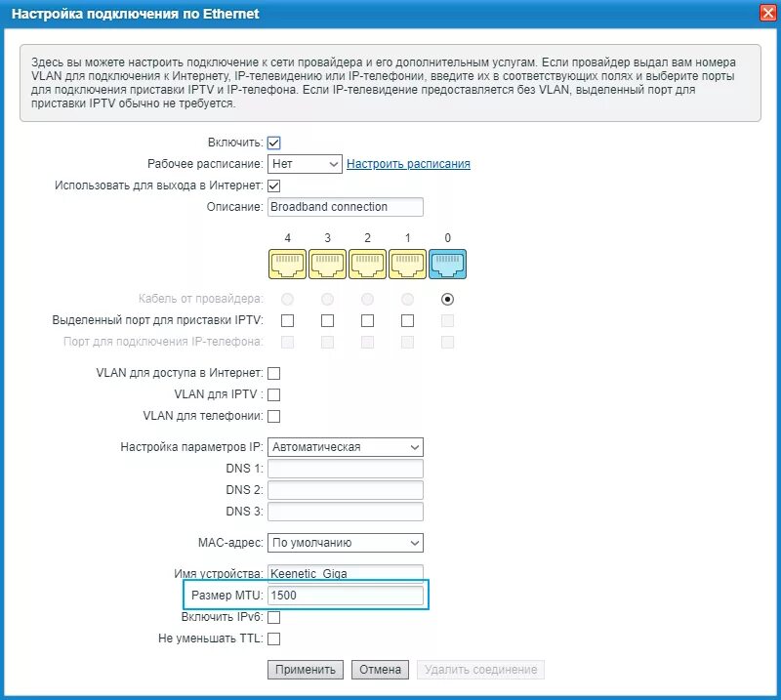This screenshot has height=700, width=781.
Task: Click the DNS 2 input field
Action: click(346, 490)
